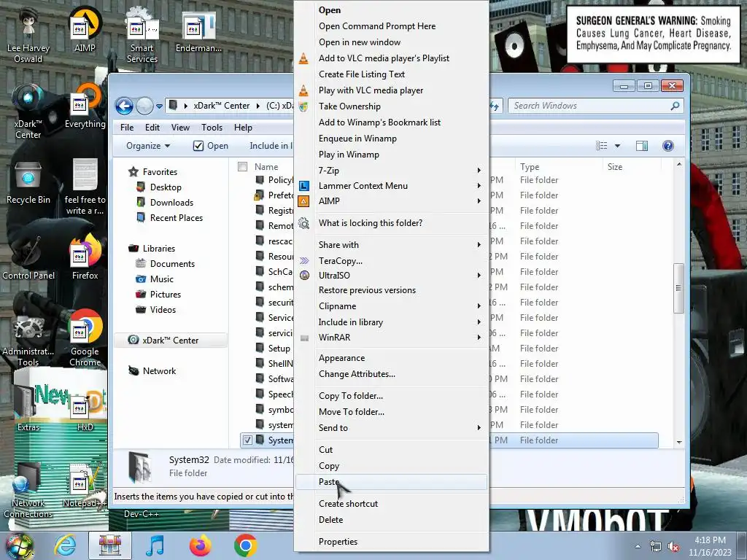
Task: Toggle the select-all checkbox beside Name
Action: point(242,167)
